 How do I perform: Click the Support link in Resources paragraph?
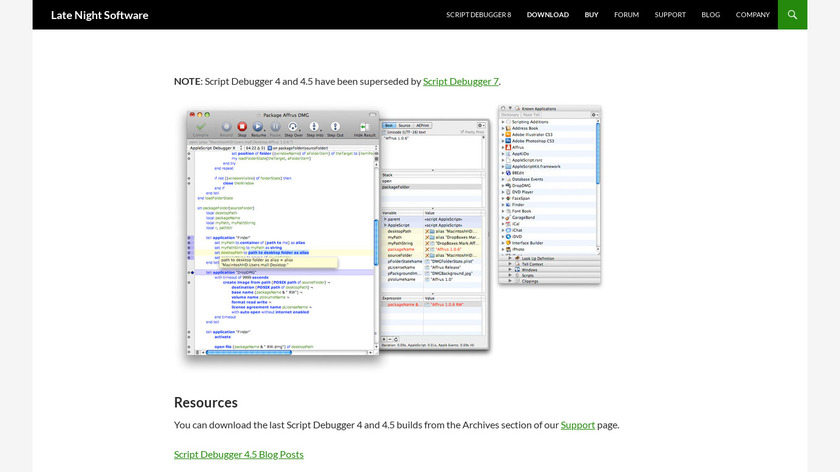click(x=577, y=424)
